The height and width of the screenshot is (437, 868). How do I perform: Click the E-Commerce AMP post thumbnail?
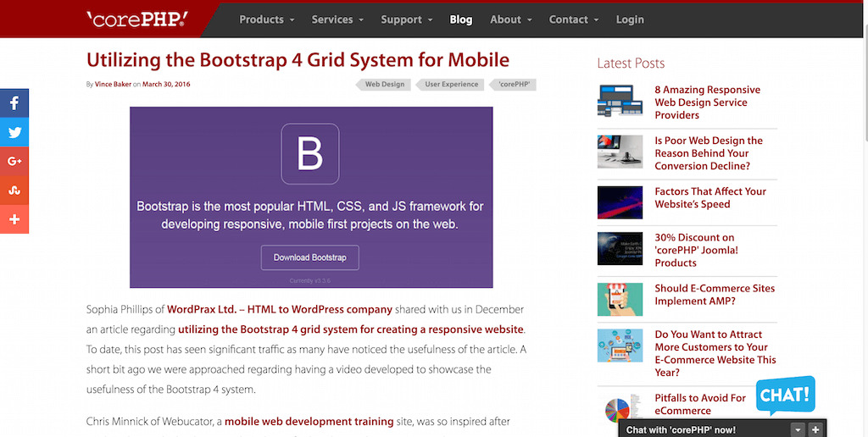coord(620,299)
